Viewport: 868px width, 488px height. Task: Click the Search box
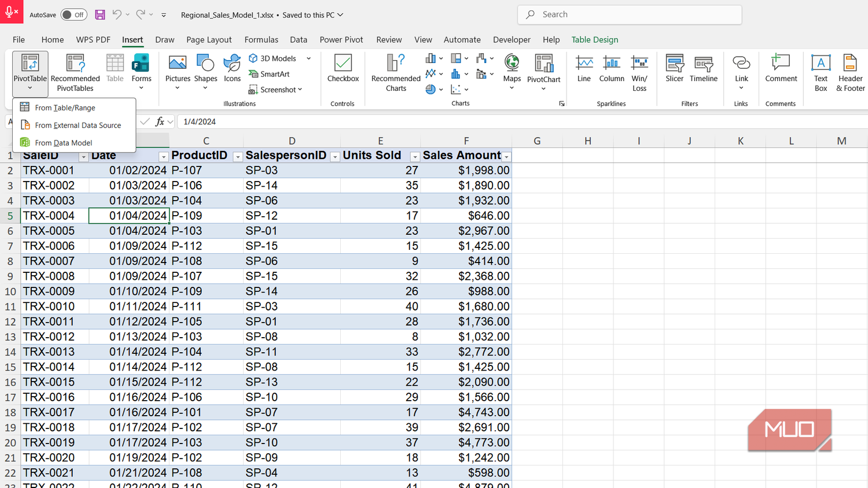[x=630, y=14]
